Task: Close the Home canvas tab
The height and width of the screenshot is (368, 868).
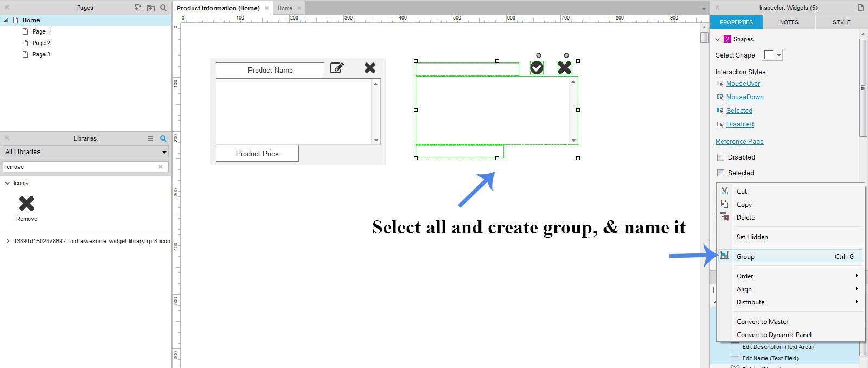Action: click(x=299, y=8)
